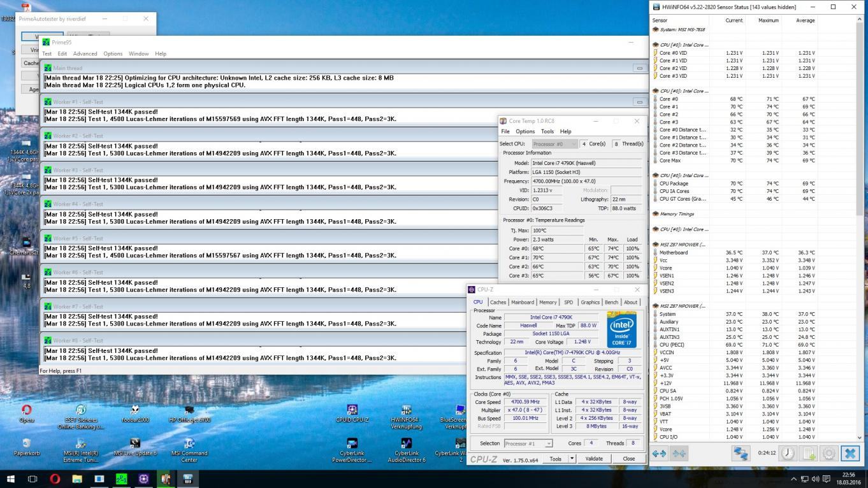Switch to CPU-Z SPD tab
This screenshot has height=488, width=868.
coord(568,302)
